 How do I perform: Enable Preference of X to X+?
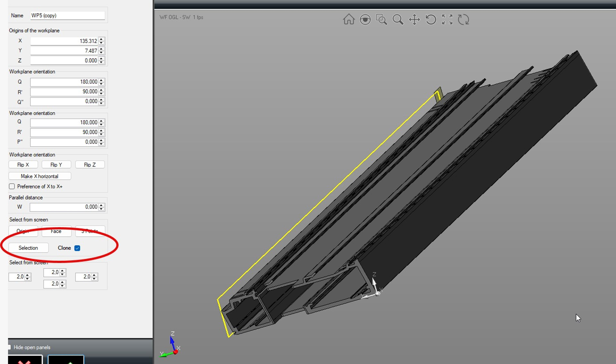[12, 186]
